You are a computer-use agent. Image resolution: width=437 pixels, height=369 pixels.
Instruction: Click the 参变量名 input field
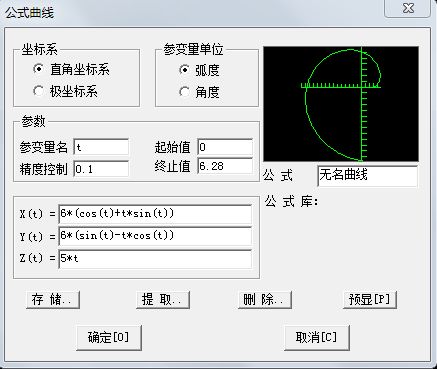tap(101, 147)
